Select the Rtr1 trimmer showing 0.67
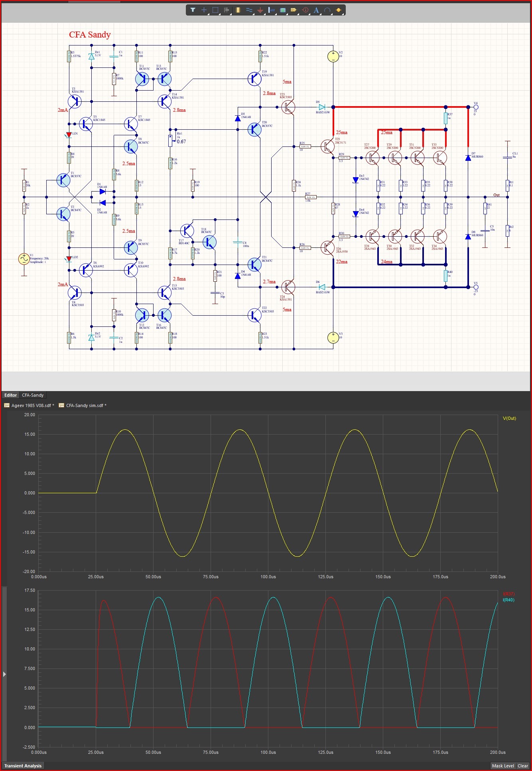Viewport: 532px width, 771px height. (x=170, y=140)
